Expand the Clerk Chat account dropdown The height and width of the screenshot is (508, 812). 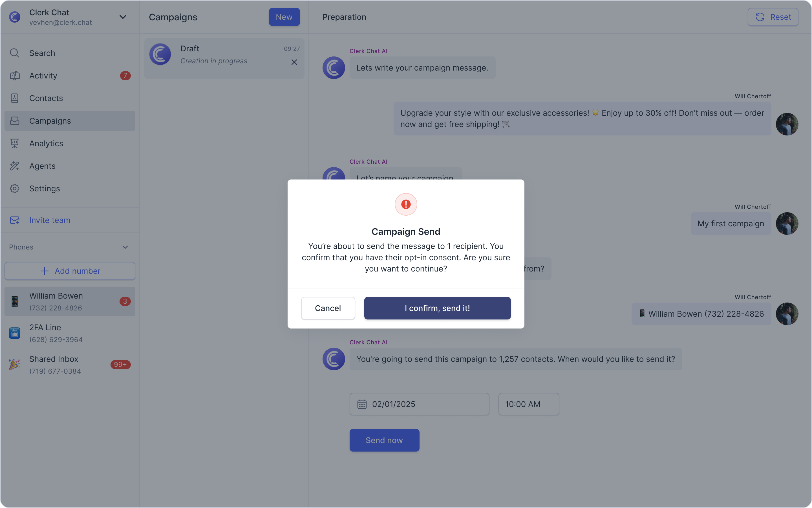point(123,17)
